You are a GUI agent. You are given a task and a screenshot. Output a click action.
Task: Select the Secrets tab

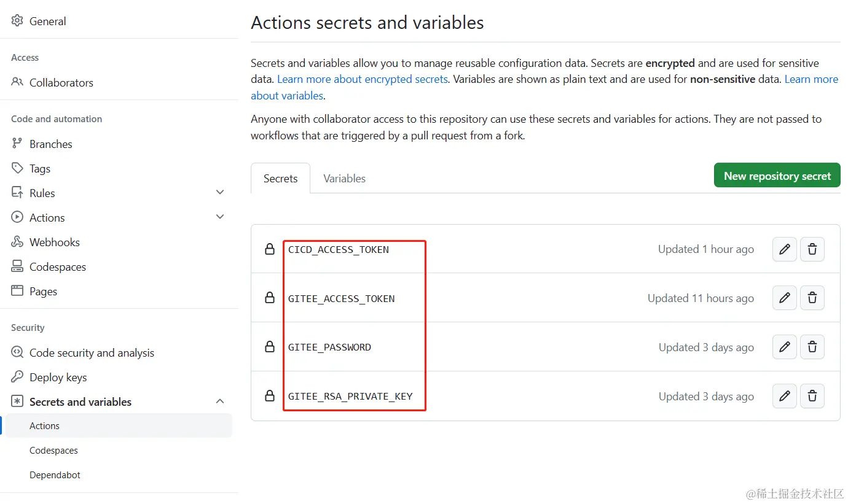(280, 179)
